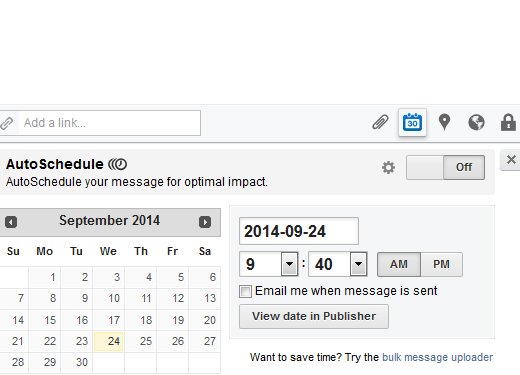Open AutoSchedule gear settings

click(x=388, y=167)
